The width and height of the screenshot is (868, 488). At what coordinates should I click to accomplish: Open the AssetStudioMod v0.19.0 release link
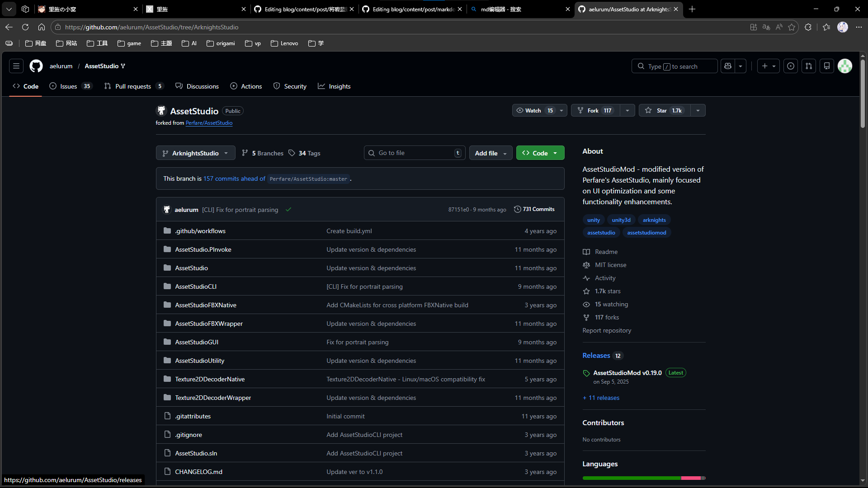(627, 373)
